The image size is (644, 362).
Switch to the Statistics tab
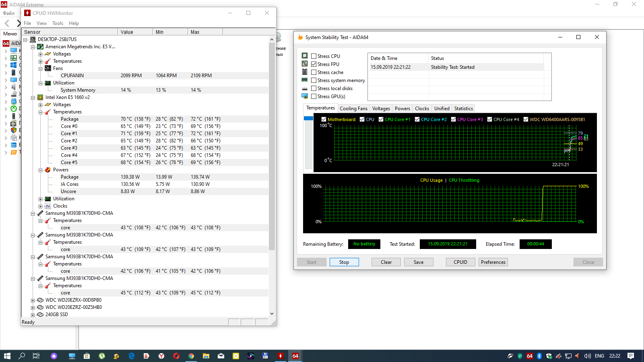pos(463,109)
